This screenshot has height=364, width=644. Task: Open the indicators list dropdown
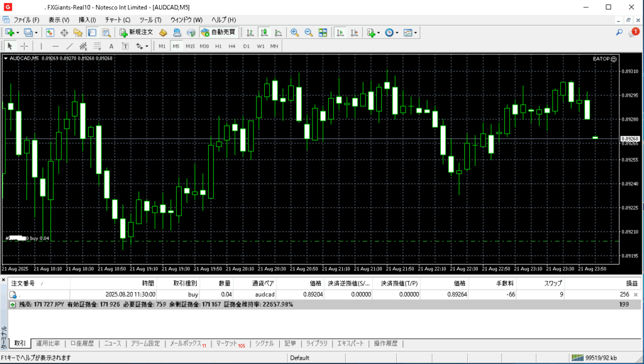(372, 32)
